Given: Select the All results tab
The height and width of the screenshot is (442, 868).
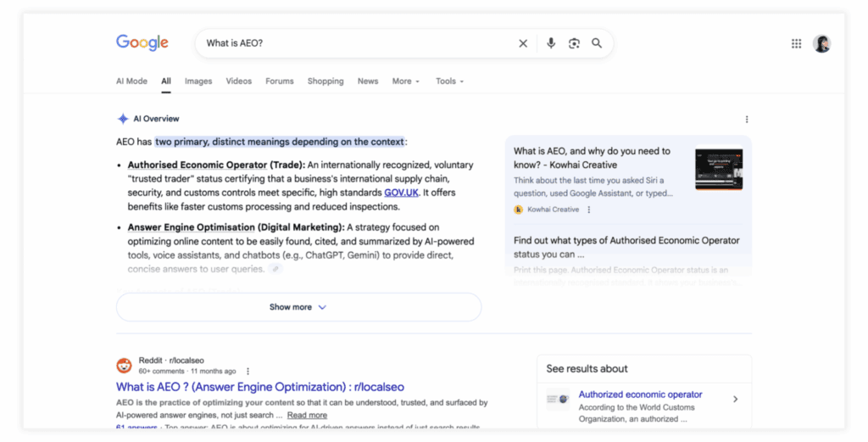Looking at the screenshot, I should pyautogui.click(x=166, y=81).
